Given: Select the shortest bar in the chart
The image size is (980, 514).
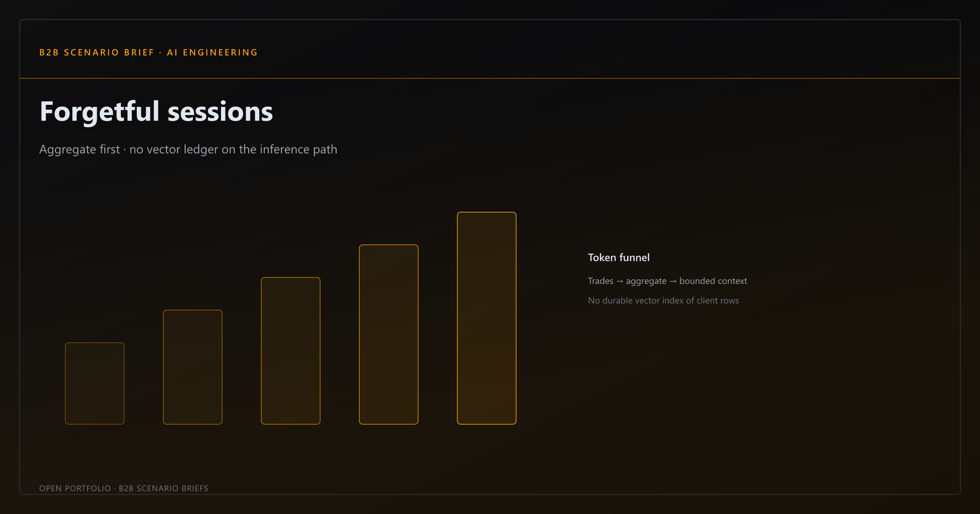Looking at the screenshot, I should (95, 383).
